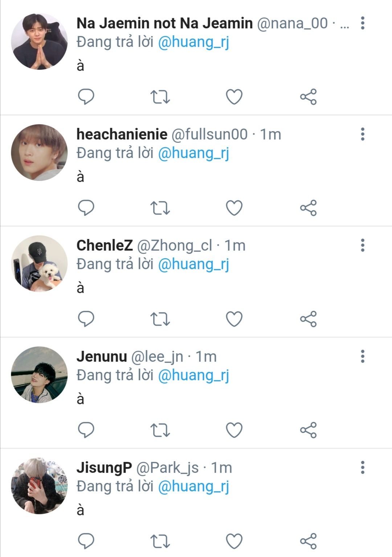This screenshot has width=392, height=557.
Task: Expand three-dot menu on JisungP's tweet
Action: [362, 468]
